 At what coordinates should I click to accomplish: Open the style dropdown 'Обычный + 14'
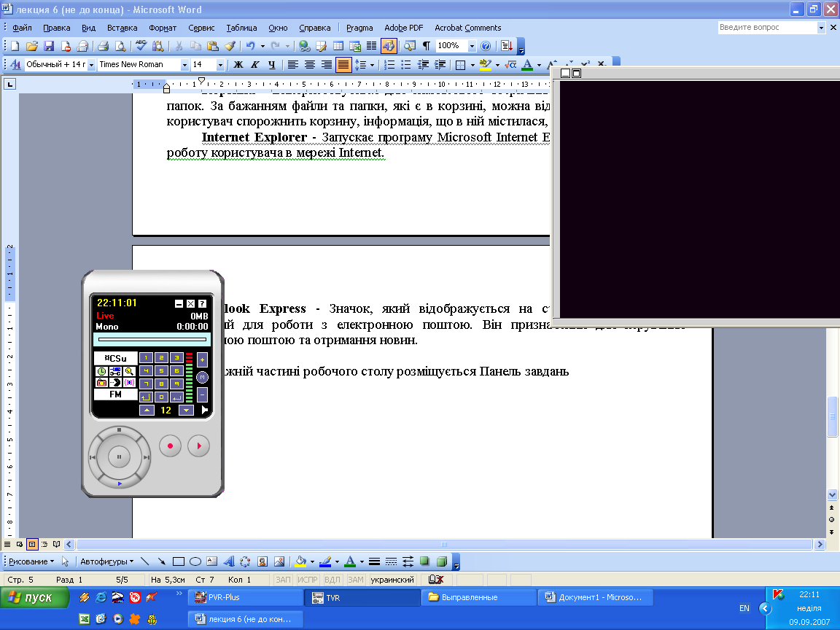tap(91, 65)
